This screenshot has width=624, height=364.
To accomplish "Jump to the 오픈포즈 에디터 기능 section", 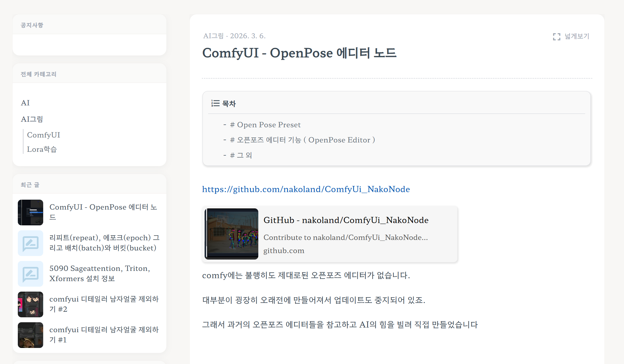I will [x=302, y=140].
